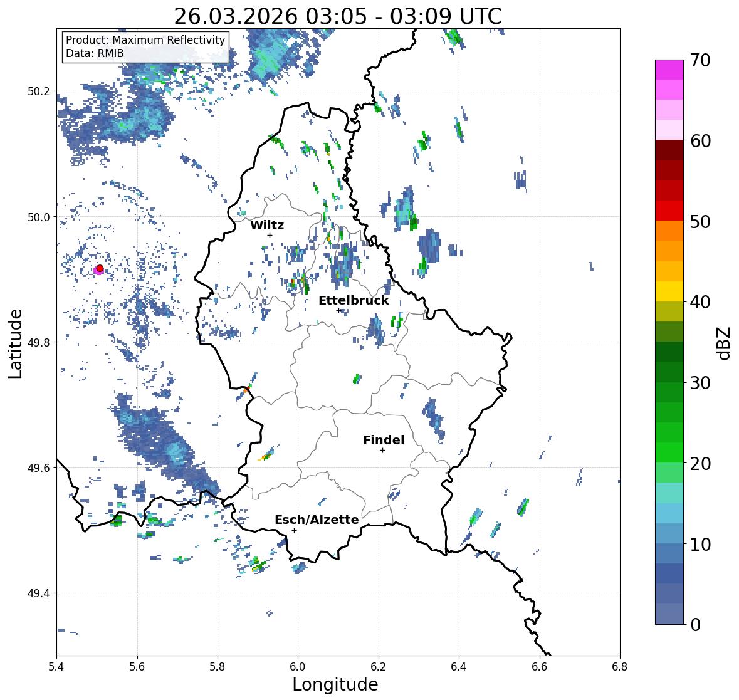Click the Esch/Alzette city label
739x700 pixels.
[317, 520]
